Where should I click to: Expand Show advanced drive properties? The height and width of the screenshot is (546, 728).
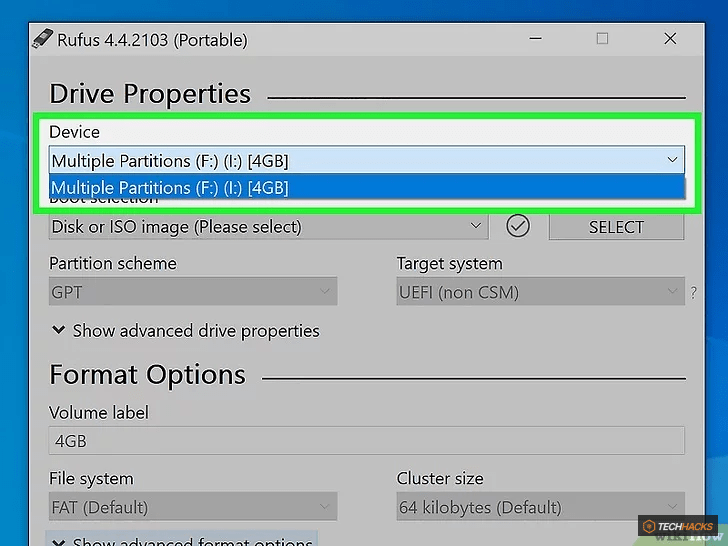click(186, 331)
